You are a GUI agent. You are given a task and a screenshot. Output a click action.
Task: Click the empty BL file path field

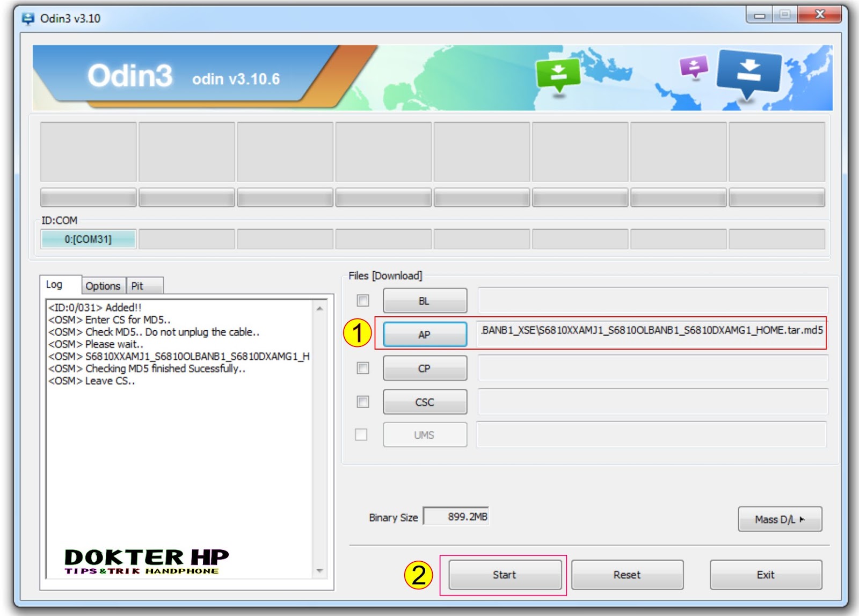coord(653,300)
